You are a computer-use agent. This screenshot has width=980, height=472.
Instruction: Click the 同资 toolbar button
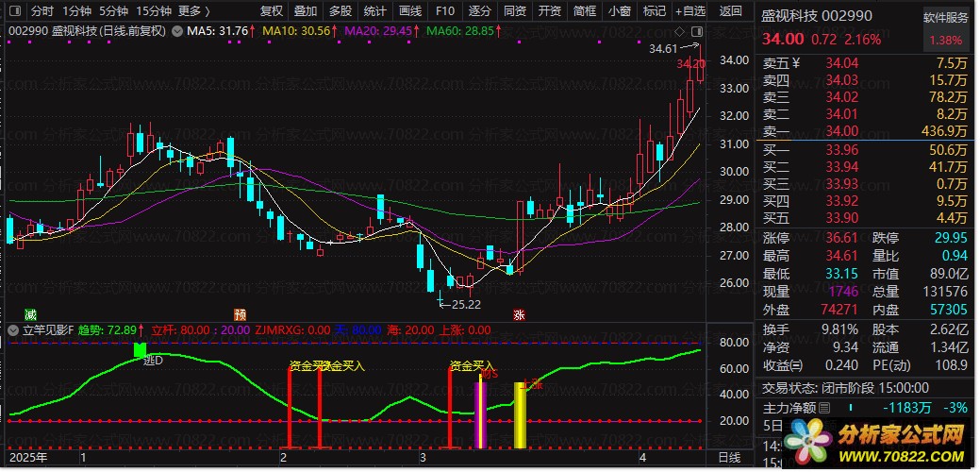[514, 10]
